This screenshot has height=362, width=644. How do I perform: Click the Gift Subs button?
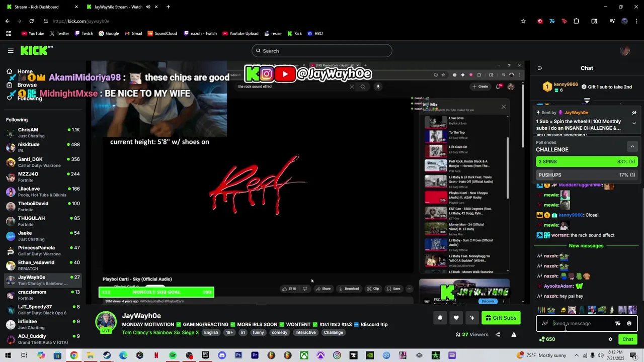coord(501,318)
